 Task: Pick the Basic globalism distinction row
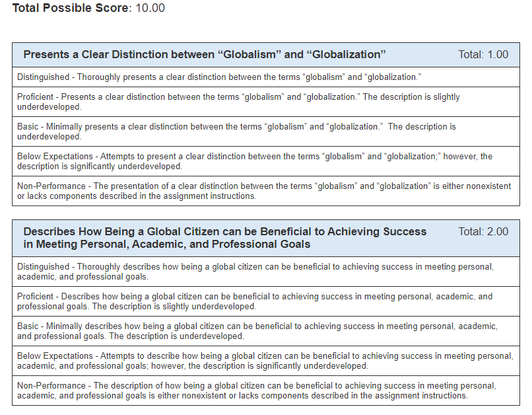coord(265,132)
